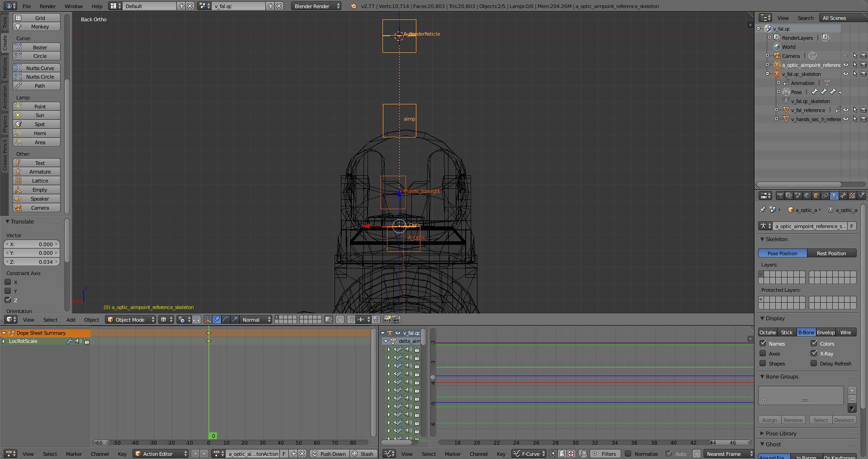Enable the Z constraint axis checkbox
This screenshot has height=459, width=868.
point(8,300)
